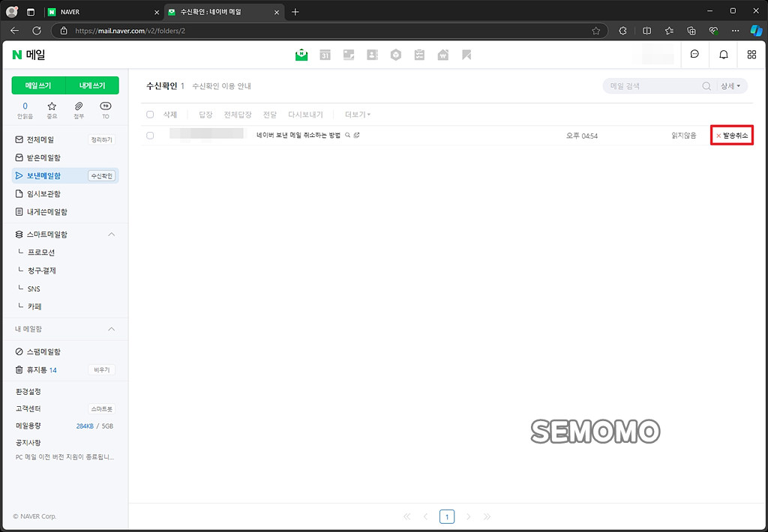768x532 pixels.
Task: Refresh the browser page
Action: [37, 30]
